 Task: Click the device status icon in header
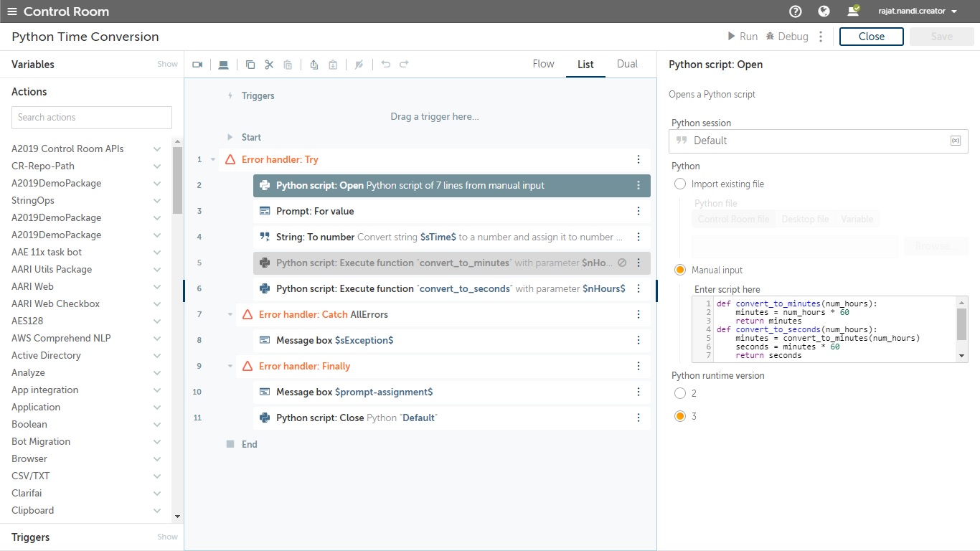point(853,11)
